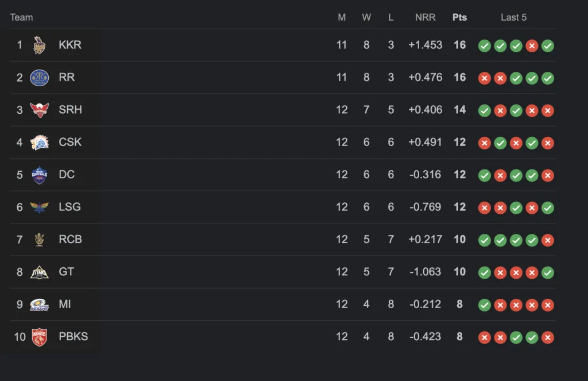The image size is (588, 381).
Task: Click RCB's red loss icon in Last 5
Action: pyautogui.click(x=547, y=240)
